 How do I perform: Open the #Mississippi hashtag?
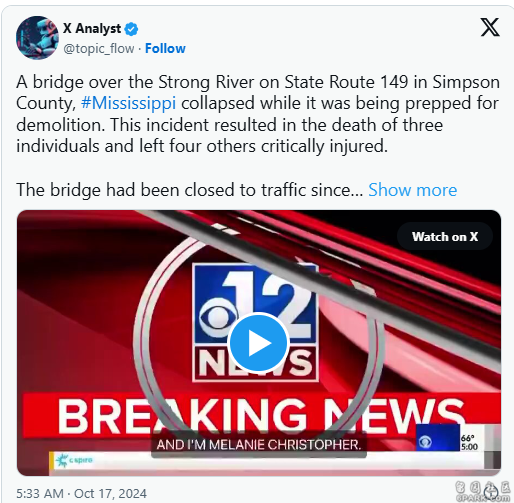pos(128,103)
